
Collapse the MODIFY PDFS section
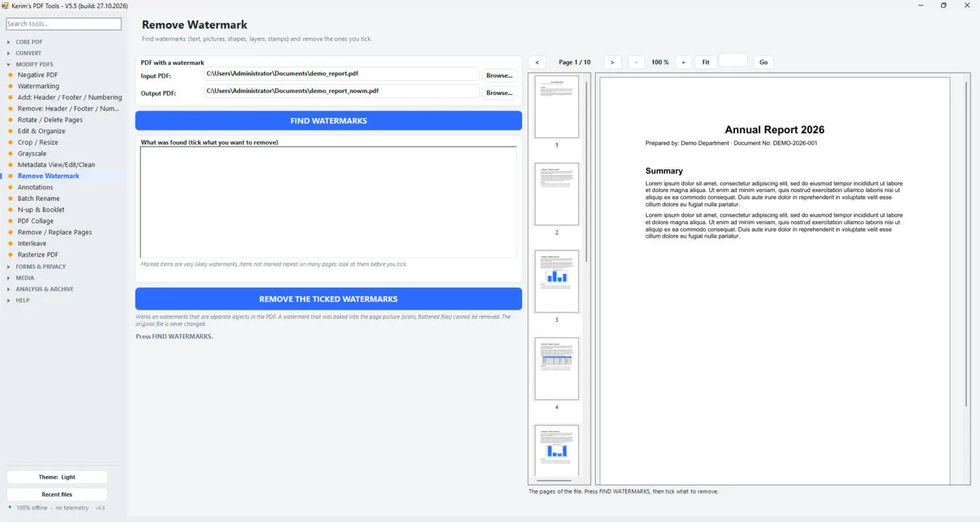click(x=34, y=64)
